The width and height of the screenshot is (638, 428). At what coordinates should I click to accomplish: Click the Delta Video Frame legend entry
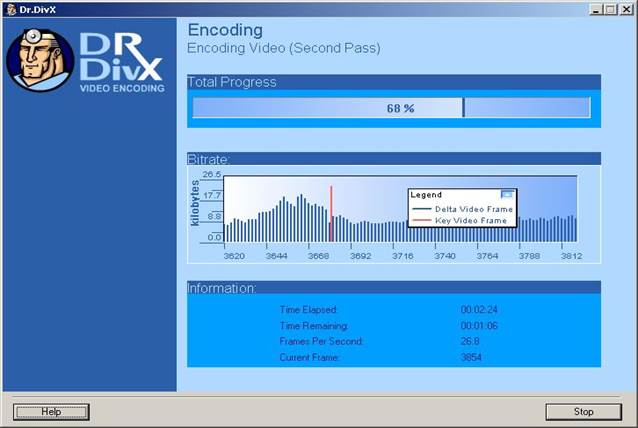463,209
